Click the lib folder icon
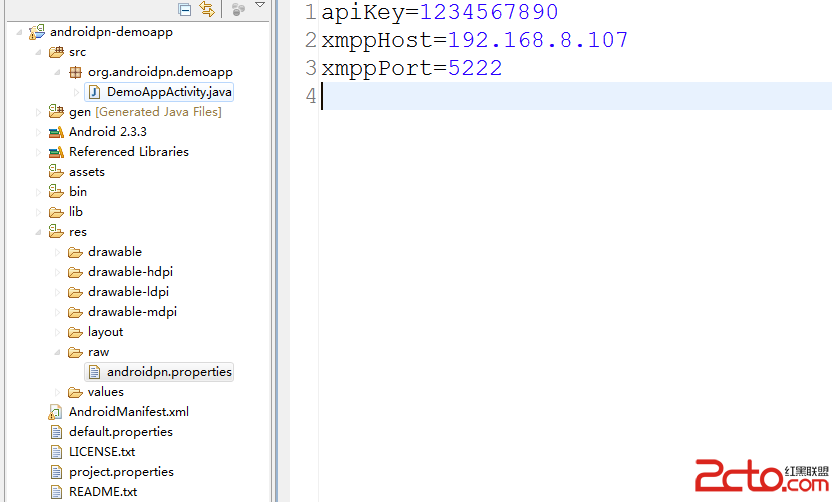Image resolution: width=832 pixels, height=502 pixels. [56, 212]
